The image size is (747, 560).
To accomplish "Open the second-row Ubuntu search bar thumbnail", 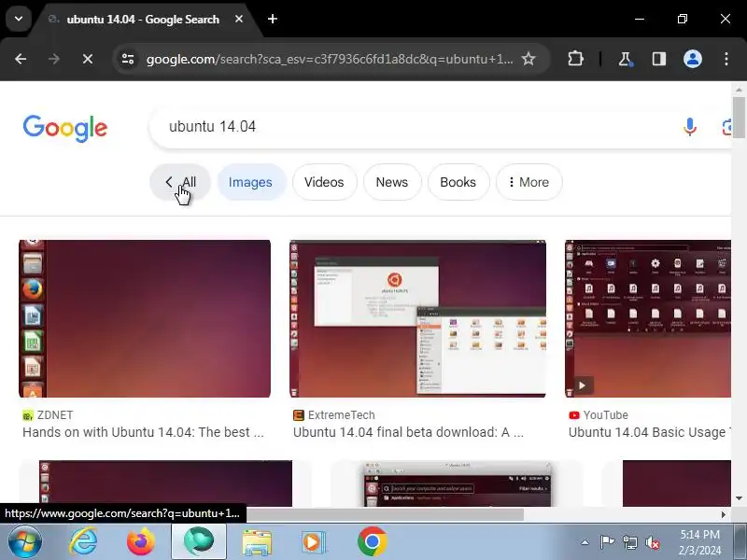I will (x=458, y=483).
